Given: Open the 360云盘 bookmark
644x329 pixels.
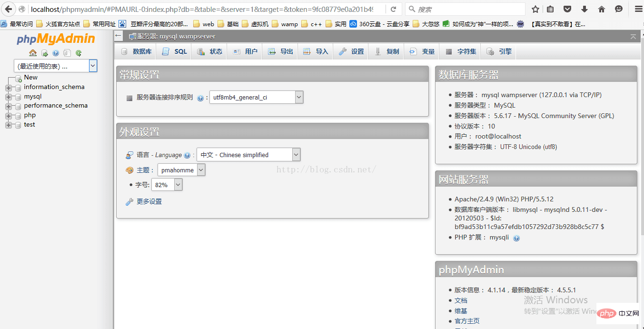Looking at the screenshot, I should 379,24.
